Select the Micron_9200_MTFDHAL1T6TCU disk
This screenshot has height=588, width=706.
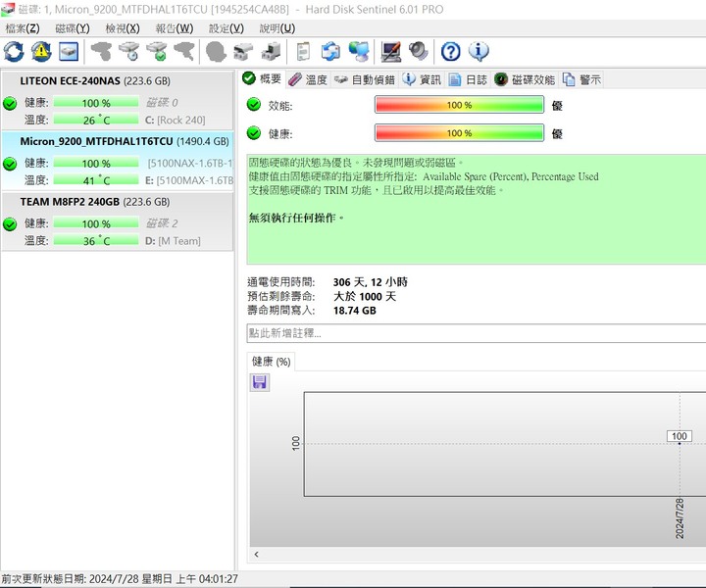click(118, 160)
